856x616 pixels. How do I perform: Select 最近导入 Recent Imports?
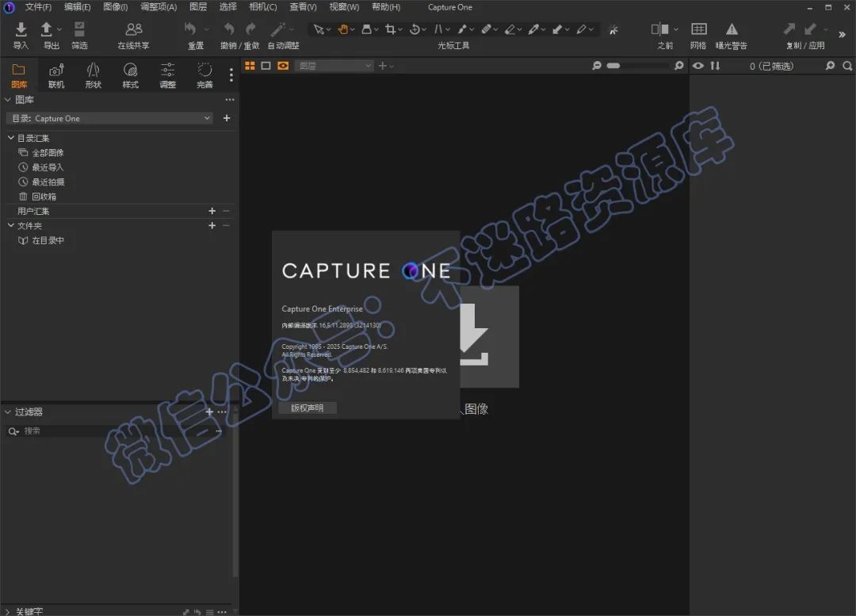pyautogui.click(x=48, y=167)
